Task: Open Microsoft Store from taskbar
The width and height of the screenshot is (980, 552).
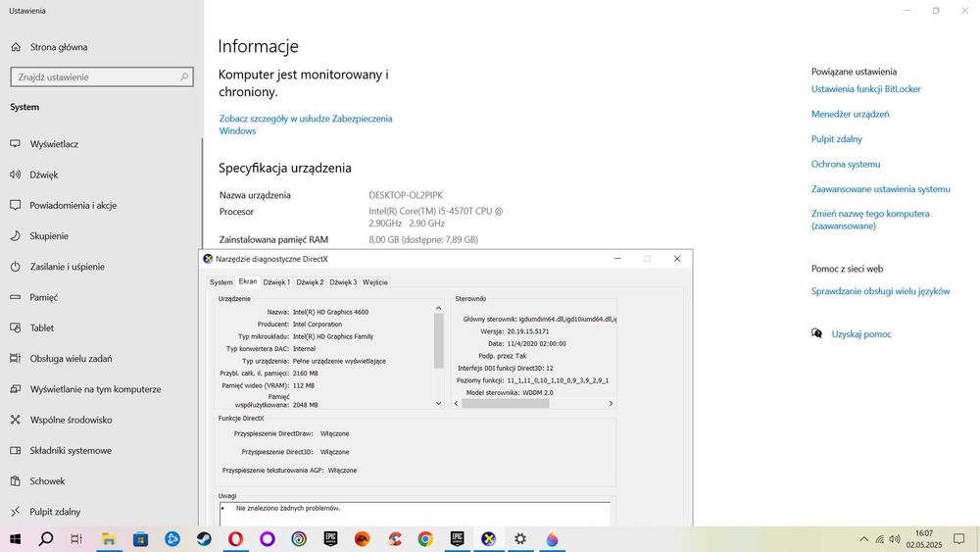Action: point(140,539)
